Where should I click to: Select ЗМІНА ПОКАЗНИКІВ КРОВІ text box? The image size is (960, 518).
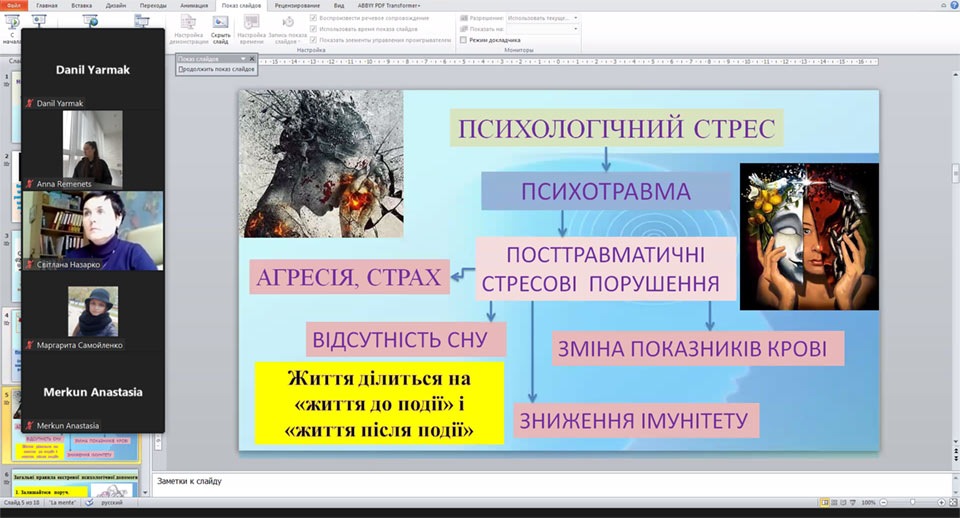698,348
